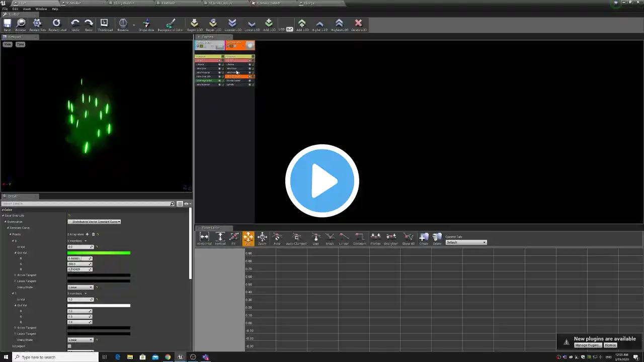Image resolution: width=644 pixels, height=362 pixels.
Task: Open the Distribution Vector Constant Curve dropdown
Action: click(95, 222)
